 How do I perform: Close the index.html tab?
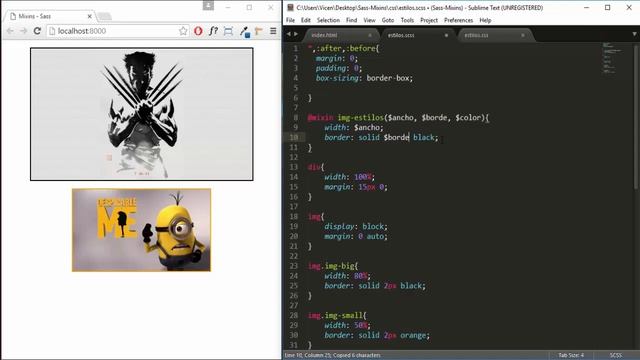coord(370,35)
